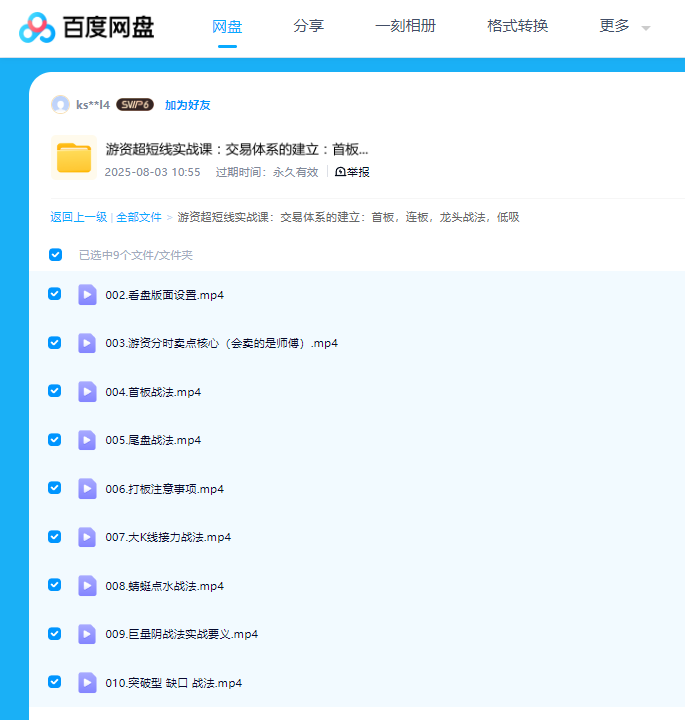The height and width of the screenshot is (720, 685).
Task: Open the 一刻相册 tab
Action: tap(405, 27)
